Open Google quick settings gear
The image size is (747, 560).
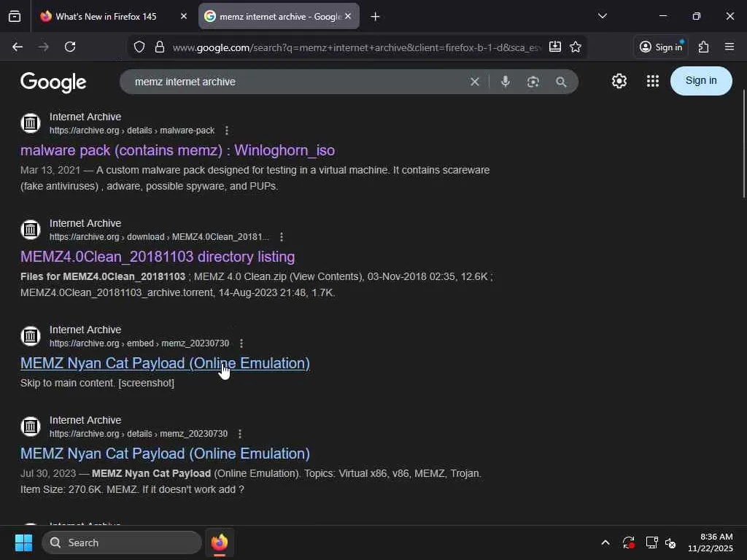619,81
